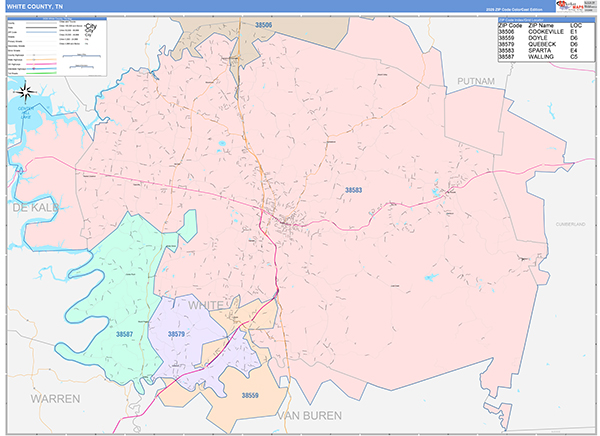The image size is (600, 436).
Task: Click the LOC column heading
Action: click(x=576, y=26)
